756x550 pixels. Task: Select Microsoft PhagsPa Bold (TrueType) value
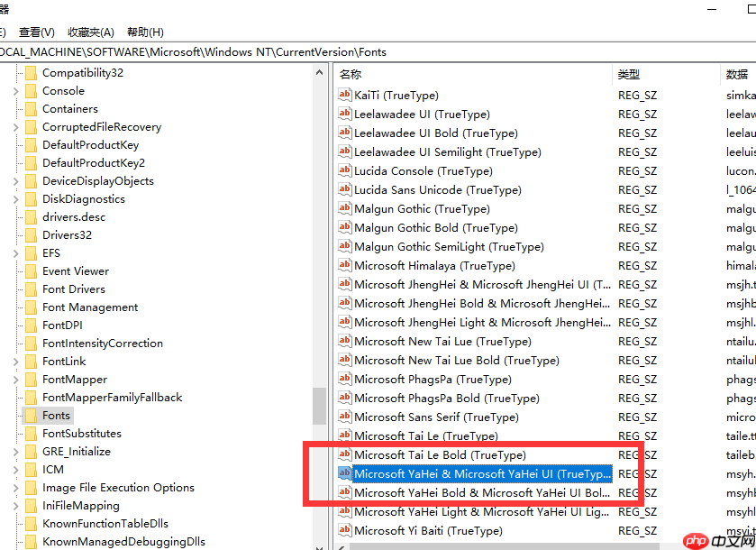coord(446,398)
